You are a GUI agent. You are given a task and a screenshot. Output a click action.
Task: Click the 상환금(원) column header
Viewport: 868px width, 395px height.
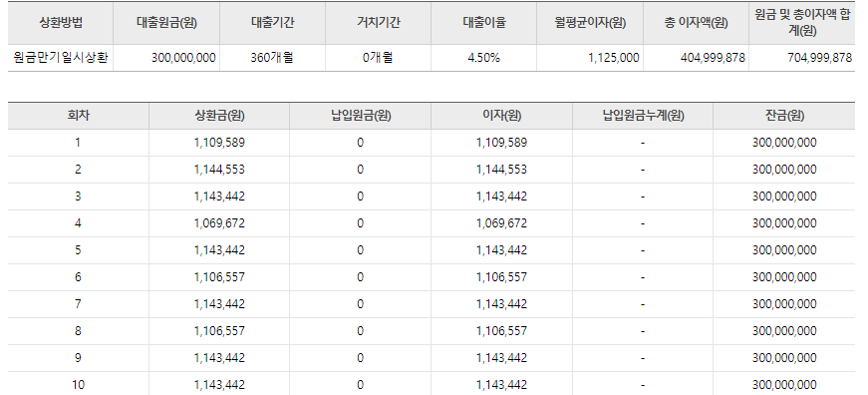(219, 116)
